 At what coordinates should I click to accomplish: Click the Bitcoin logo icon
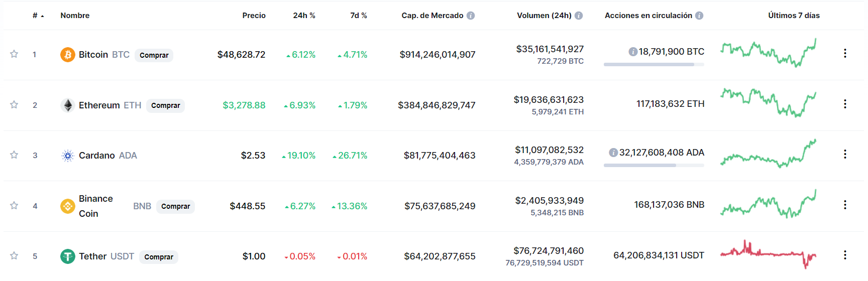(68, 55)
